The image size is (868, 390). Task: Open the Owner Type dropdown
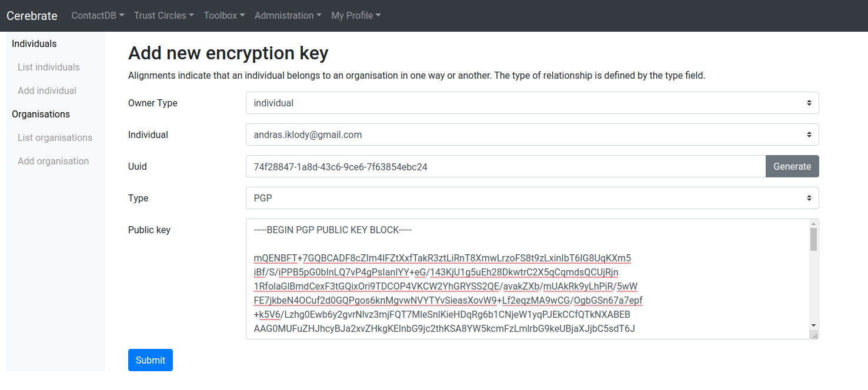531,103
